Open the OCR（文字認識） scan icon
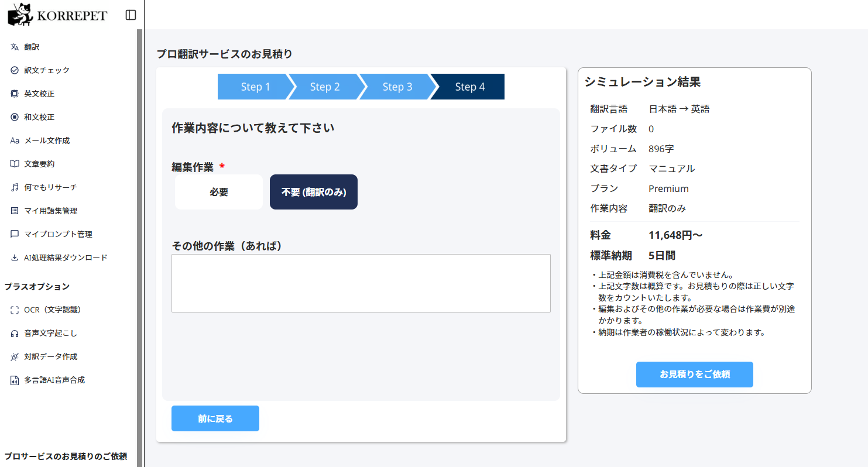 pyautogui.click(x=15, y=310)
